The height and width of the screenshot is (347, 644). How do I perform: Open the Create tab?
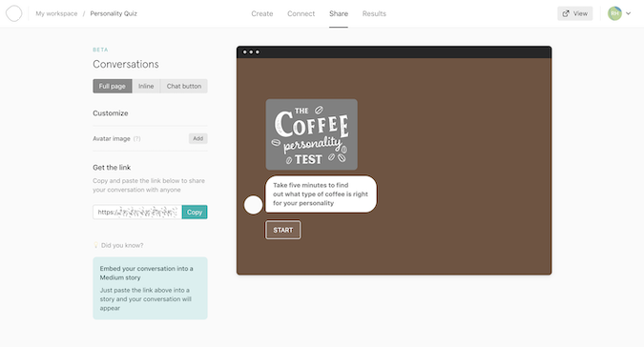point(262,13)
